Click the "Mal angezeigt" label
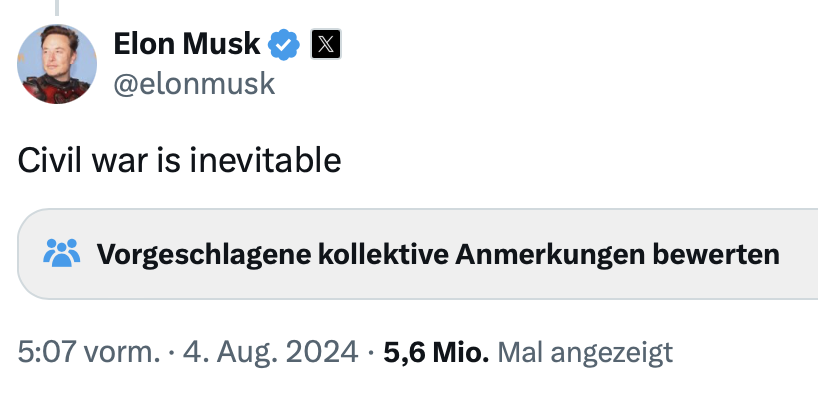818x404 pixels. tap(585, 352)
